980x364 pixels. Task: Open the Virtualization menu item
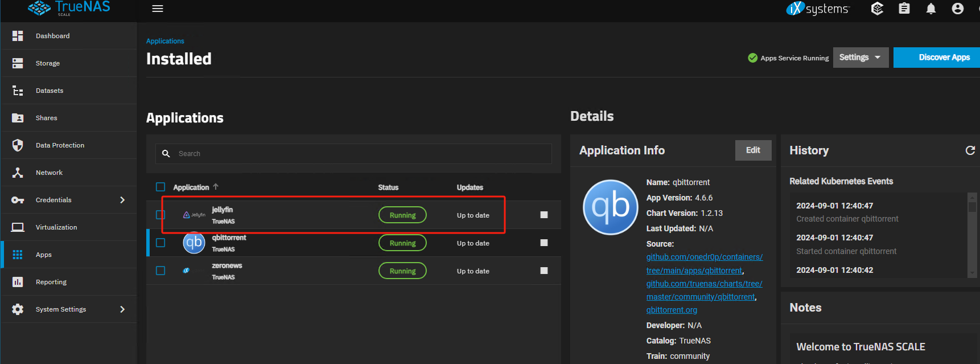(68, 227)
